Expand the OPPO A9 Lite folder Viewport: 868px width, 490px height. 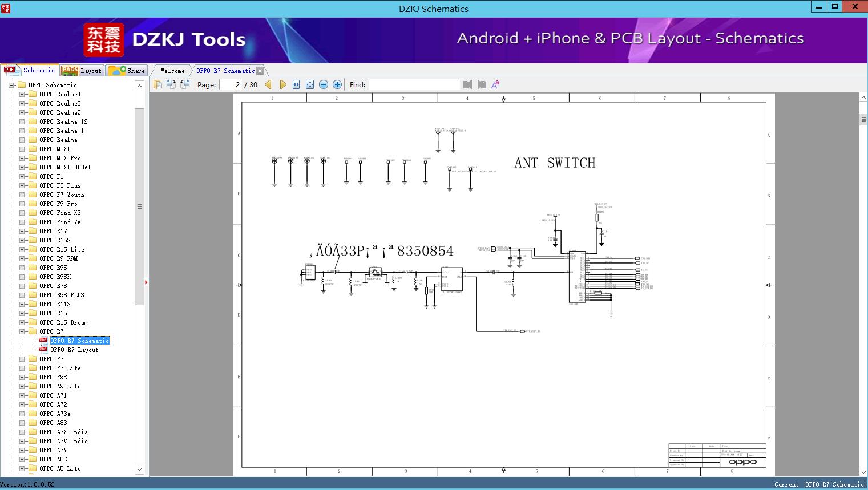22,386
